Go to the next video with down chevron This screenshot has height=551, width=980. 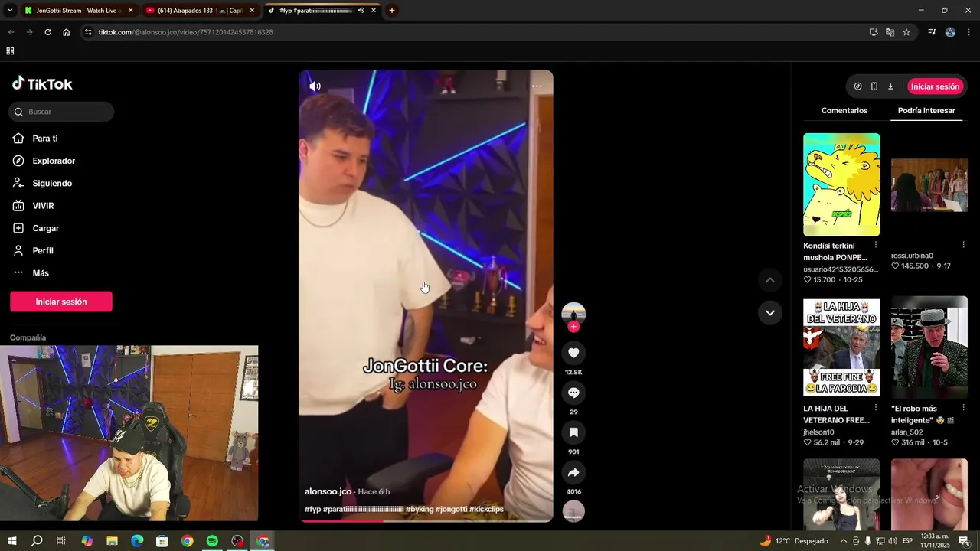click(x=770, y=312)
